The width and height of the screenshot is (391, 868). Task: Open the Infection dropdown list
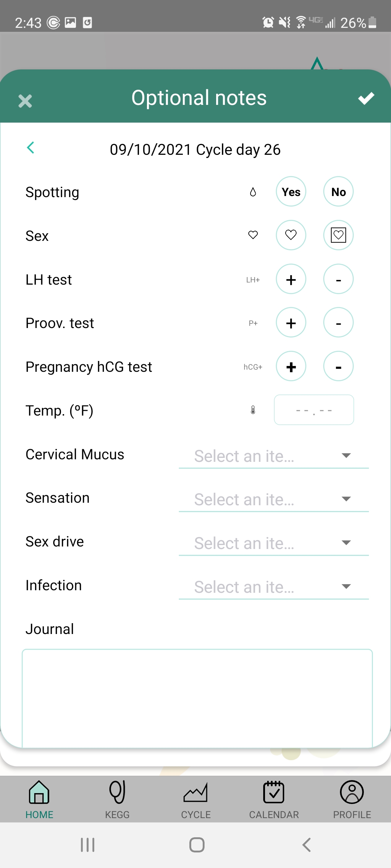tap(274, 587)
